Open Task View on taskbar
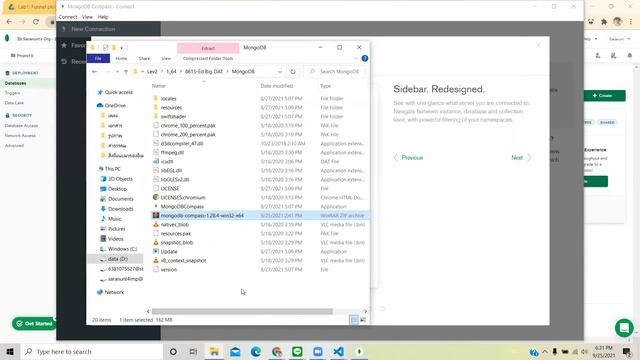Screen dimensions: 640x360 (193, 351)
